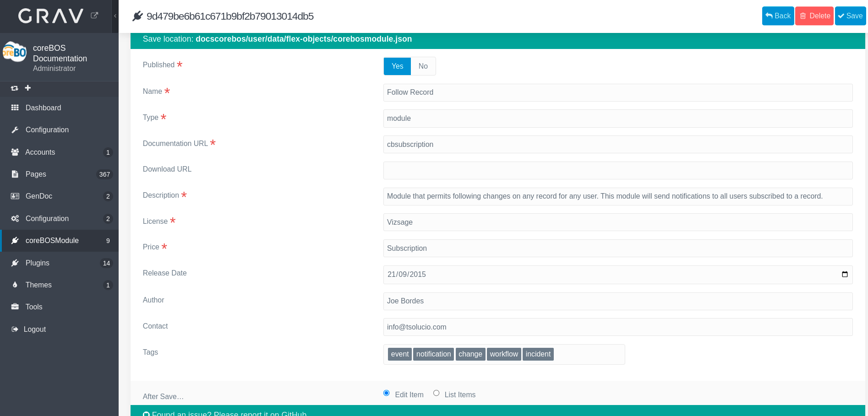Open calendar picker in Release Date field
This screenshot has width=868, height=416.
(845, 275)
